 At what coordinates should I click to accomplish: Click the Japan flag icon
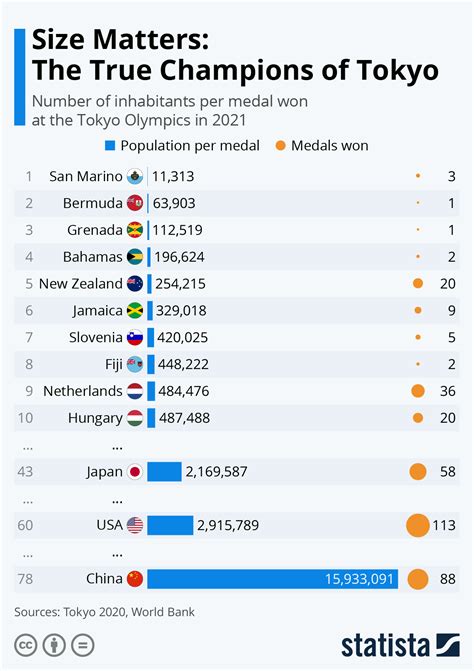tap(135, 472)
